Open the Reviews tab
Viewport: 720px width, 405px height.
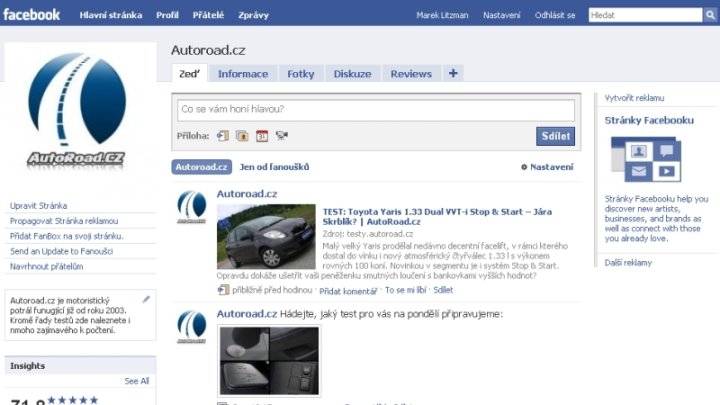(411, 74)
